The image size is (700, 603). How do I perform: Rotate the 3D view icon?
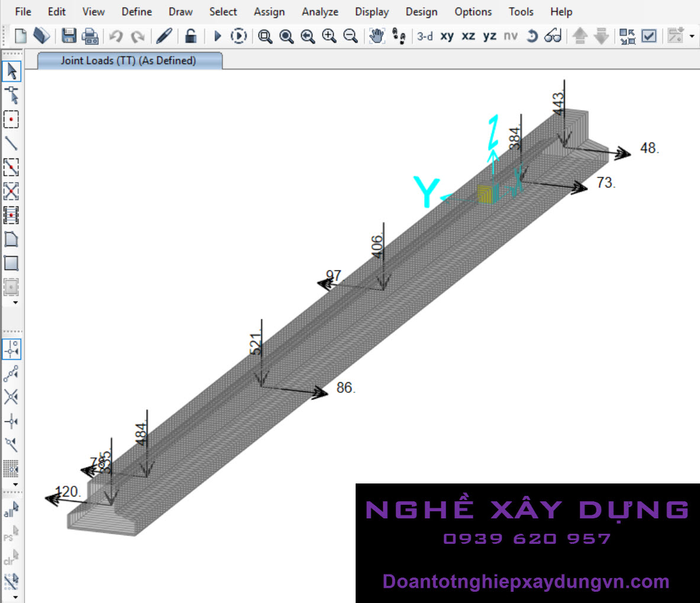pos(532,36)
